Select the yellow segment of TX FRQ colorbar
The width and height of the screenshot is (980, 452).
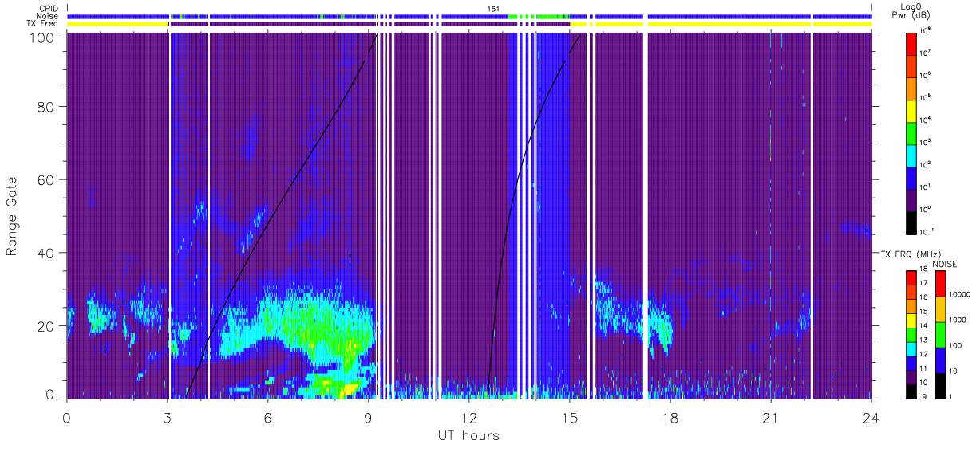[x=911, y=320]
